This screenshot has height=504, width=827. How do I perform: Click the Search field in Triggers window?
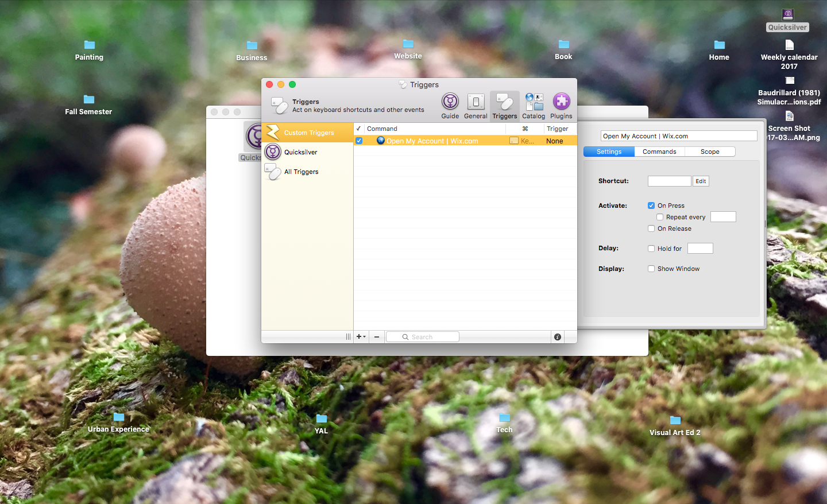click(x=422, y=337)
